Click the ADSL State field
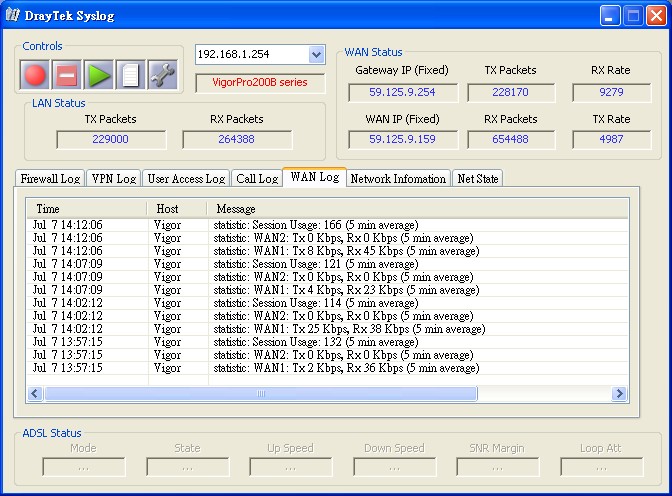The height and width of the screenshot is (496, 672). pos(187,467)
